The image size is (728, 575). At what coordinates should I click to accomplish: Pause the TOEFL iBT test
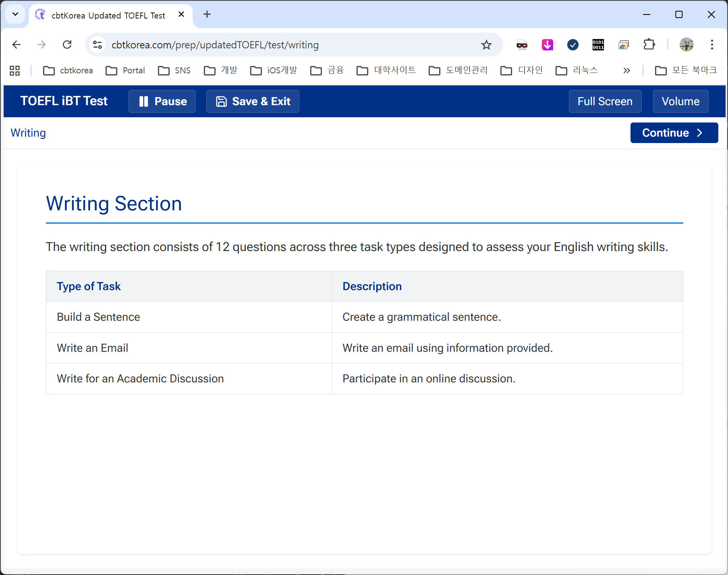click(162, 101)
